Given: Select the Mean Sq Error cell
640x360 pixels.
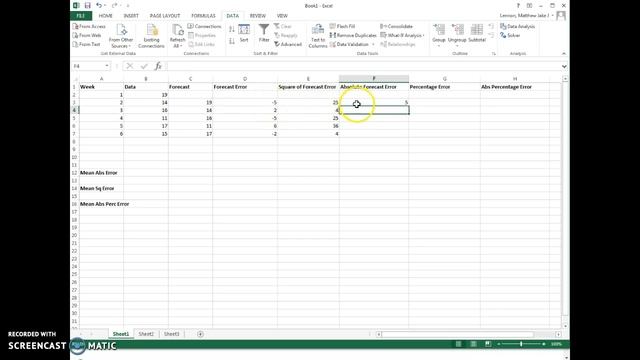Looking at the screenshot, I should pyautogui.click(x=101, y=188).
